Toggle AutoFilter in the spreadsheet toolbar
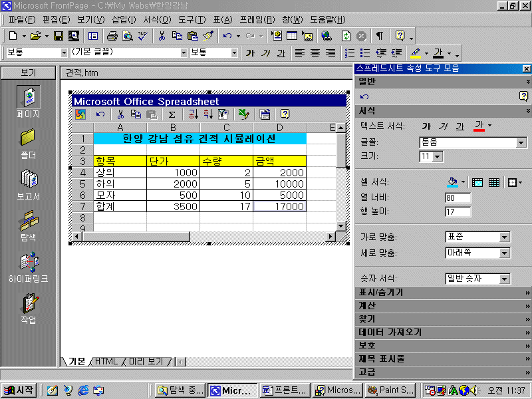 coord(223,114)
